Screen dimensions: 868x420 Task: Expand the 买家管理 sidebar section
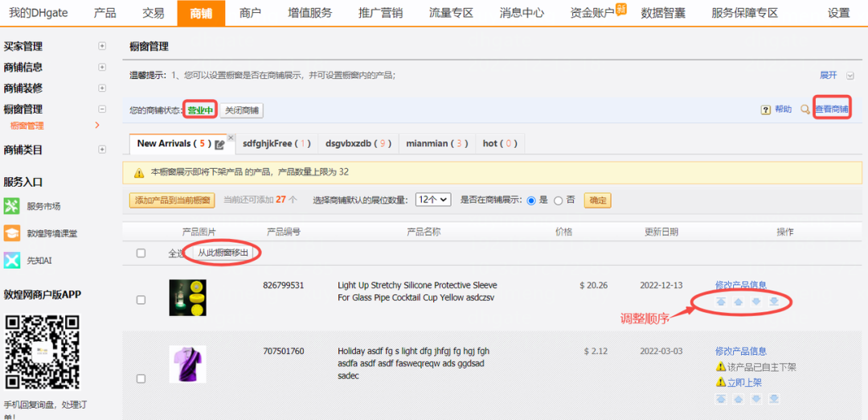(102, 47)
